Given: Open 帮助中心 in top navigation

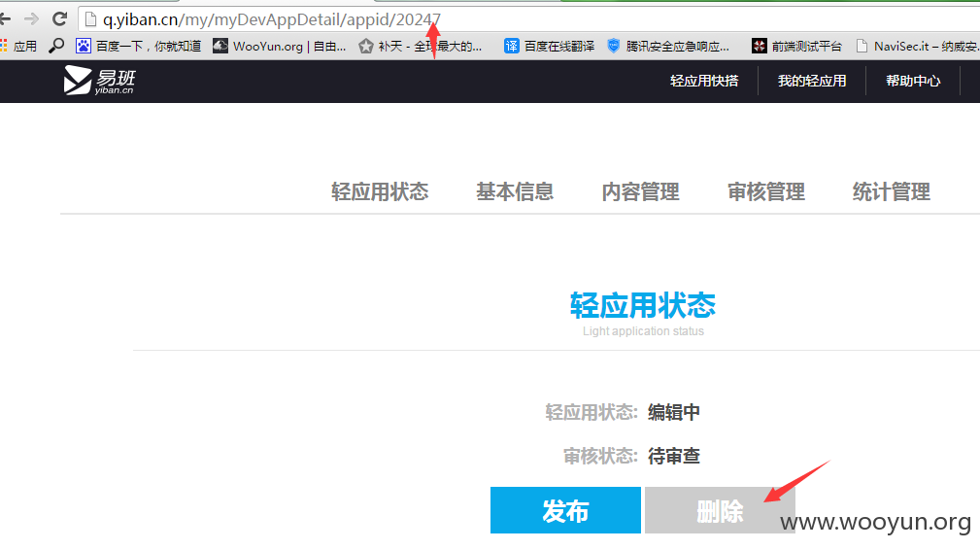Looking at the screenshot, I should (x=913, y=82).
